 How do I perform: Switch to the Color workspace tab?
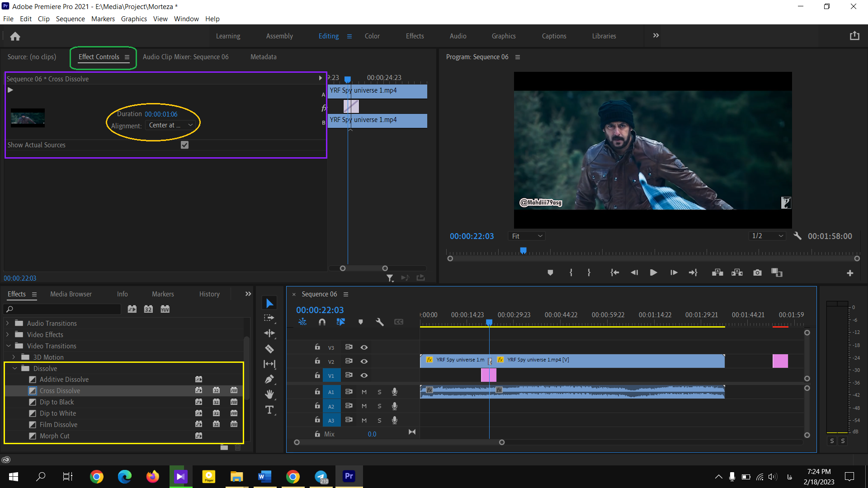(372, 36)
